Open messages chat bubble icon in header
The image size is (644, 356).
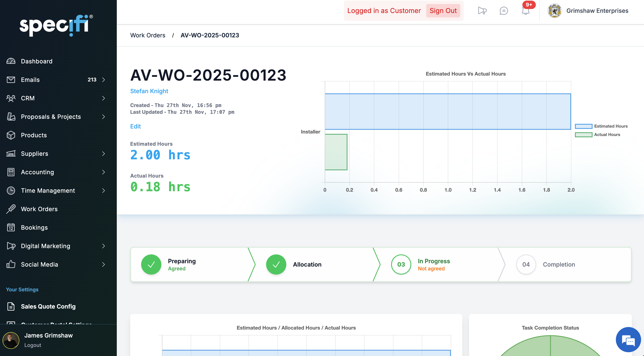tap(504, 11)
